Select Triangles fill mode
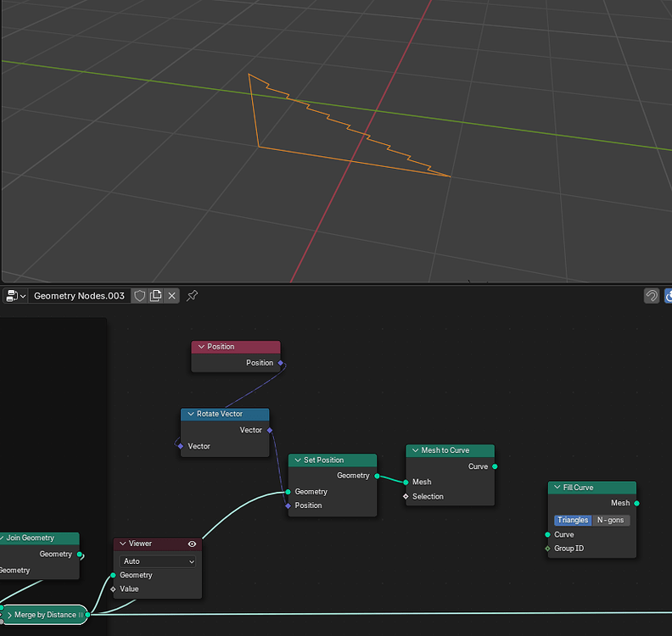Image resolution: width=672 pixels, height=636 pixels. [x=573, y=521]
